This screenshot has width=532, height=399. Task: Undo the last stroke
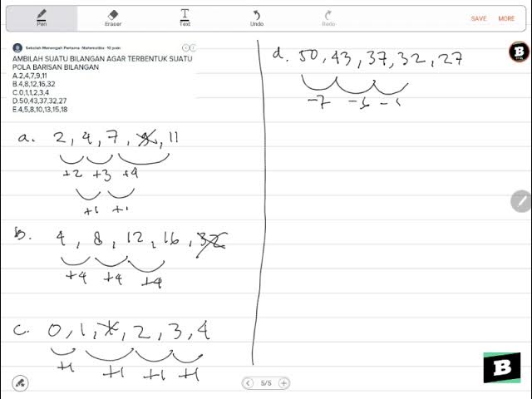pos(257,18)
